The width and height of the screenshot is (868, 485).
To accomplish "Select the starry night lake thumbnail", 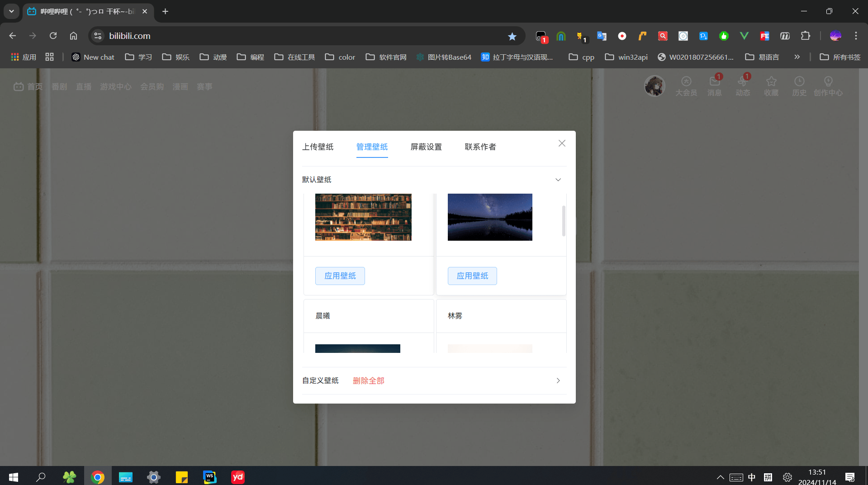I will pos(490,217).
